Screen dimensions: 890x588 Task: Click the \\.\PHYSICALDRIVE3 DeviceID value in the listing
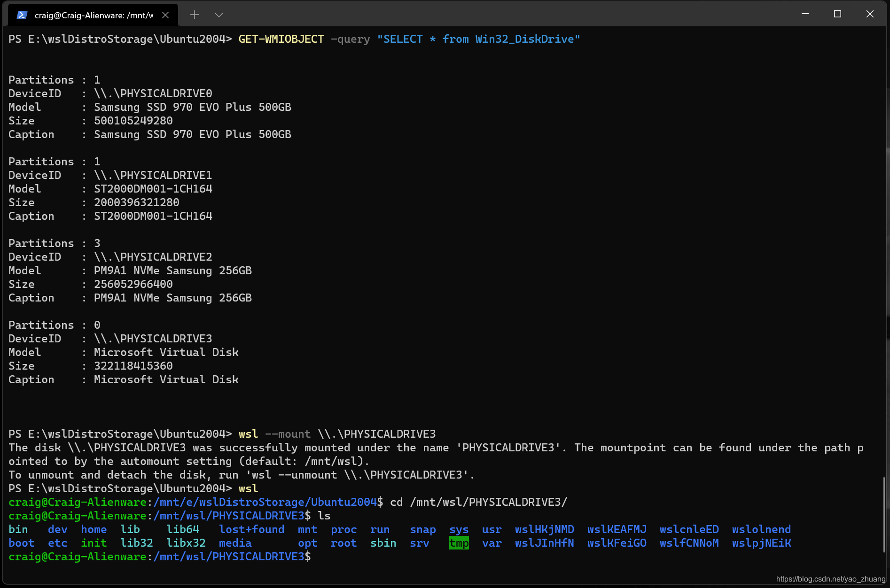coord(153,339)
